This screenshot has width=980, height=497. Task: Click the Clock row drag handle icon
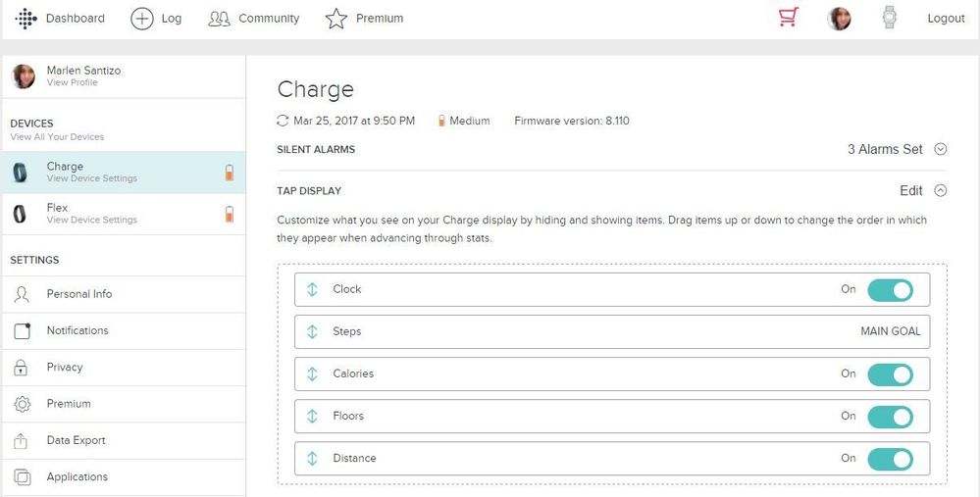[x=312, y=289]
